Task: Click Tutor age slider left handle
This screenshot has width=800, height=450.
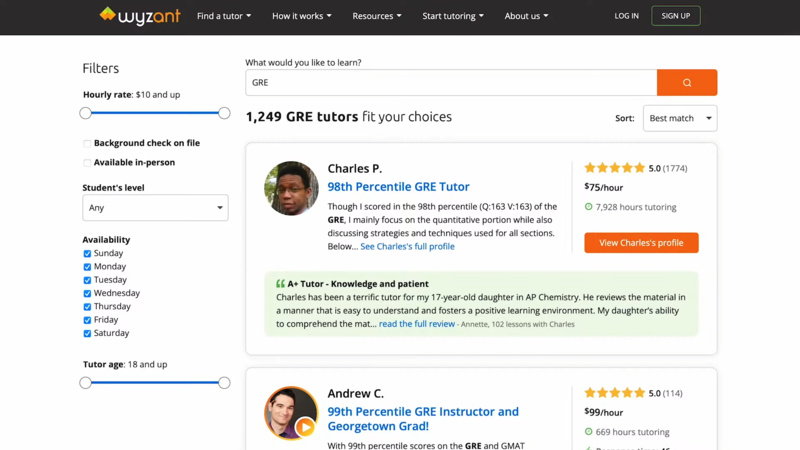Action: pos(85,383)
